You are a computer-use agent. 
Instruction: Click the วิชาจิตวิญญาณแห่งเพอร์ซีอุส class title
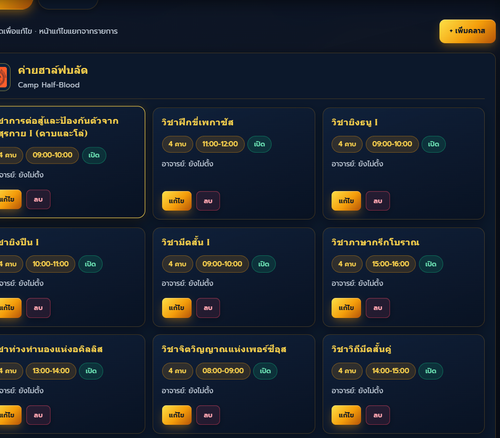224,349
